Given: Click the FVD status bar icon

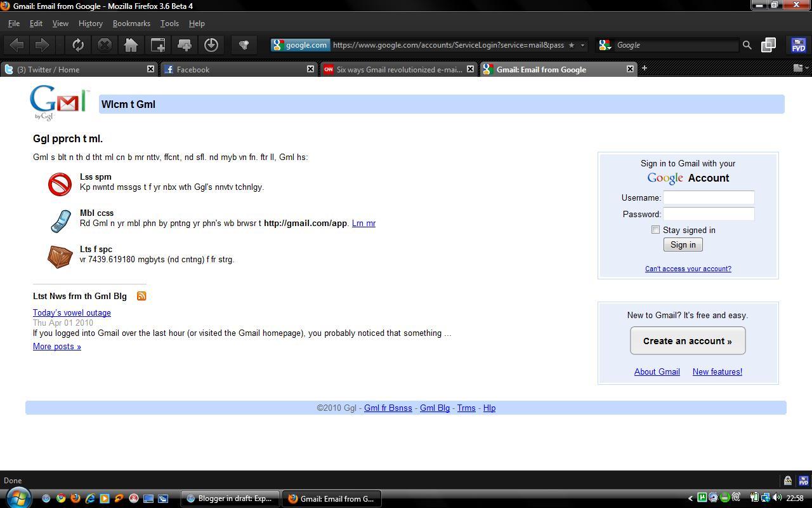Looking at the screenshot, I should pos(803,481).
